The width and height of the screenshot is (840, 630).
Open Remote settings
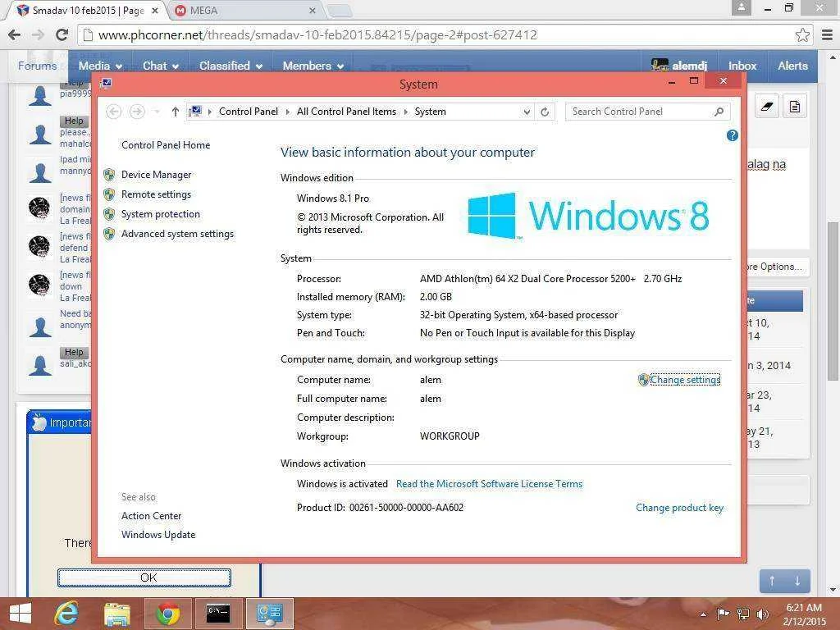(156, 194)
